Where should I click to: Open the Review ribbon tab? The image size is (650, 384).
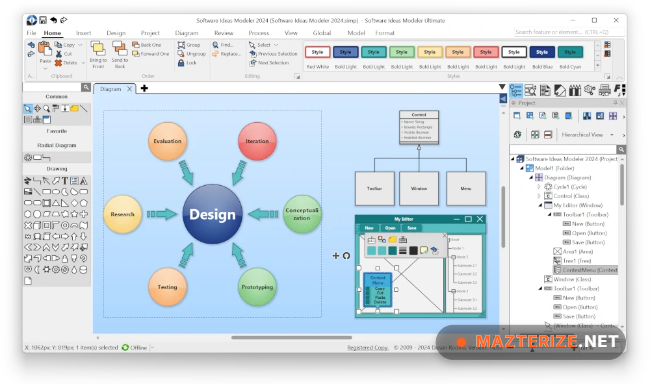(x=224, y=33)
